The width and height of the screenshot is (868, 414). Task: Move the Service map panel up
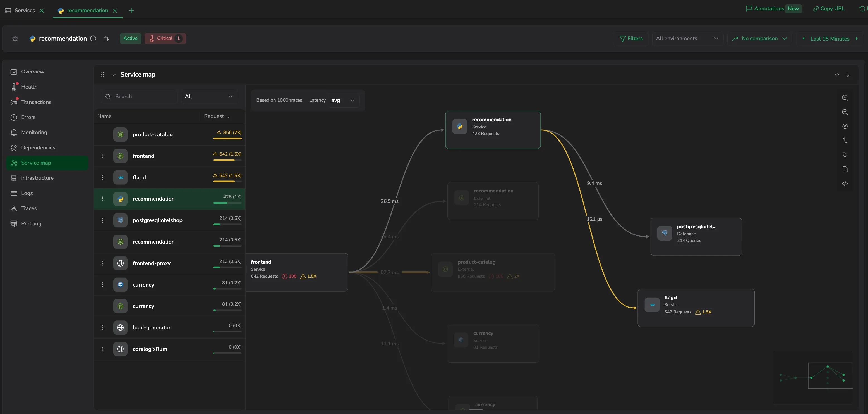click(x=837, y=75)
